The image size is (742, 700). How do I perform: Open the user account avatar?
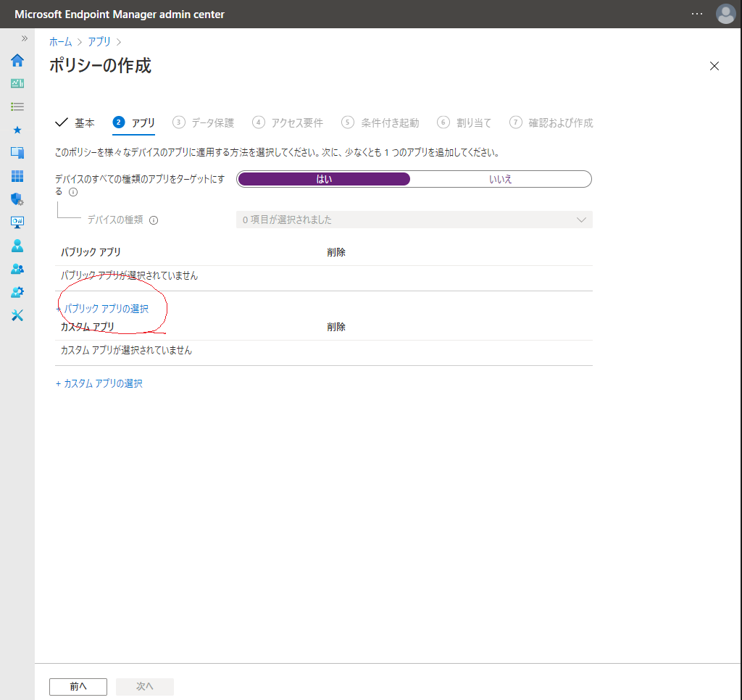[725, 14]
